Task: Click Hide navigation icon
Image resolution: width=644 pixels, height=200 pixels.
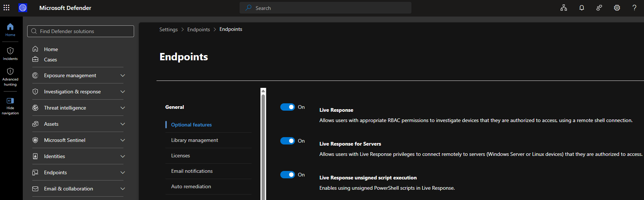Action: pos(10,101)
